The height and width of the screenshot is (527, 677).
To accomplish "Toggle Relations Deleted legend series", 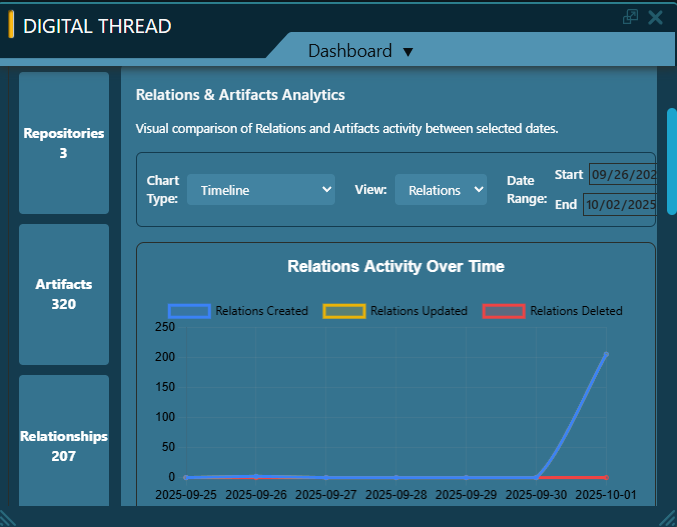I will [553, 311].
